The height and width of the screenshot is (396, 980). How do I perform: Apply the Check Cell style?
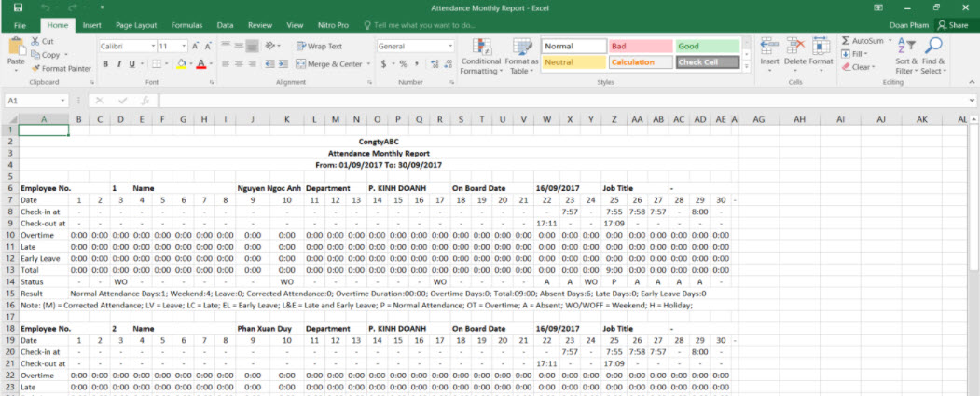pyautogui.click(x=707, y=62)
